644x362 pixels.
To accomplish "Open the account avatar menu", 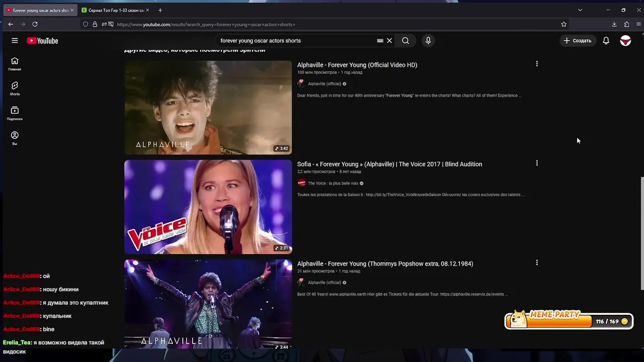I will pyautogui.click(x=625, y=41).
